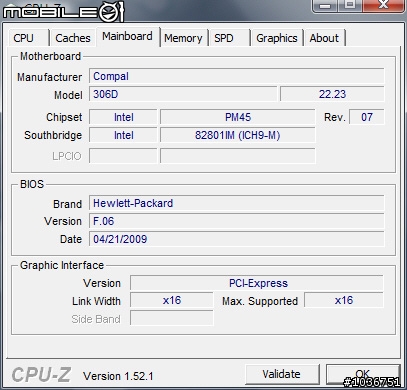Select the Mainboard tab
This screenshot has width=407, height=390.
[x=128, y=36]
